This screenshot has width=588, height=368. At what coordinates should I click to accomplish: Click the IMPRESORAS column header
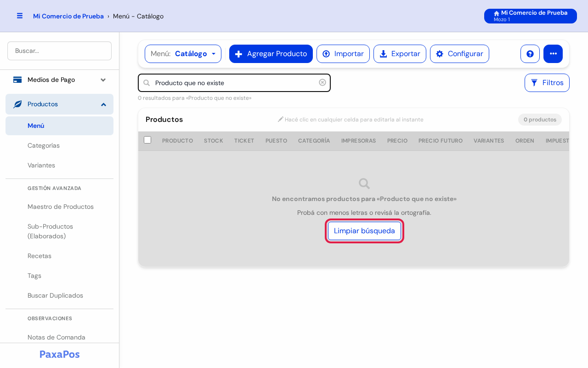pyautogui.click(x=359, y=141)
